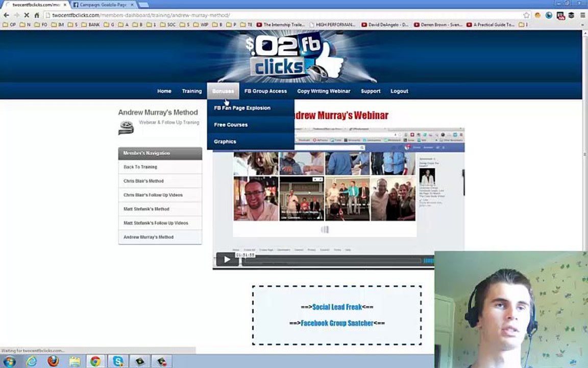
Task: Click the browser back arrow
Action: coord(6,15)
